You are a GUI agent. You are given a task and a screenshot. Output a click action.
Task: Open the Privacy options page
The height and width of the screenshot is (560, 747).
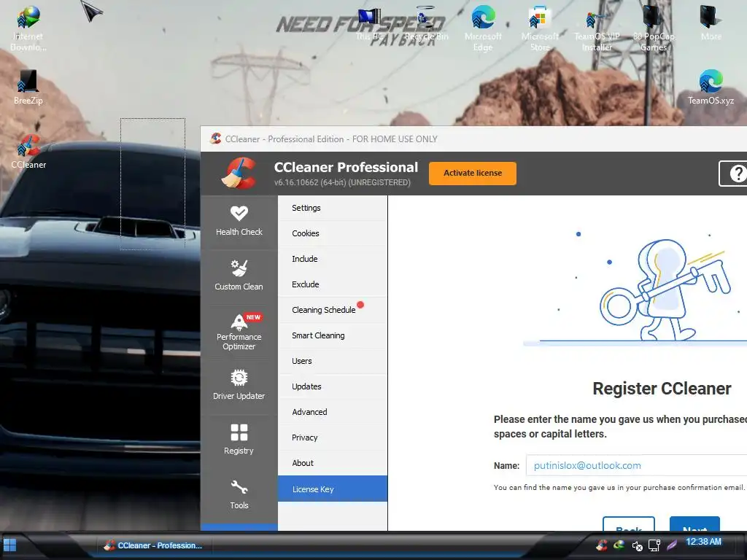[x=333, y=437]
